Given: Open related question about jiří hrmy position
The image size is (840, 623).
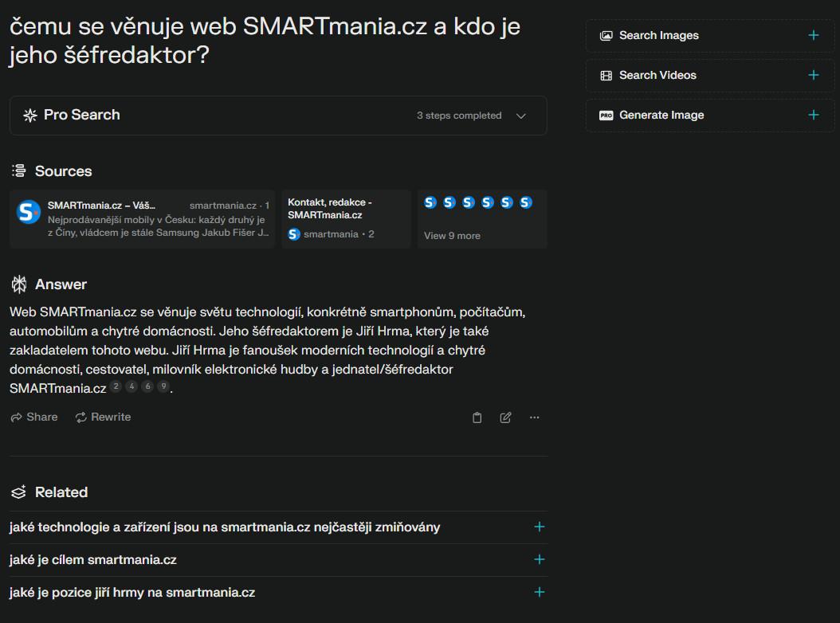Looking at the screenshot, I should [131, 593].
